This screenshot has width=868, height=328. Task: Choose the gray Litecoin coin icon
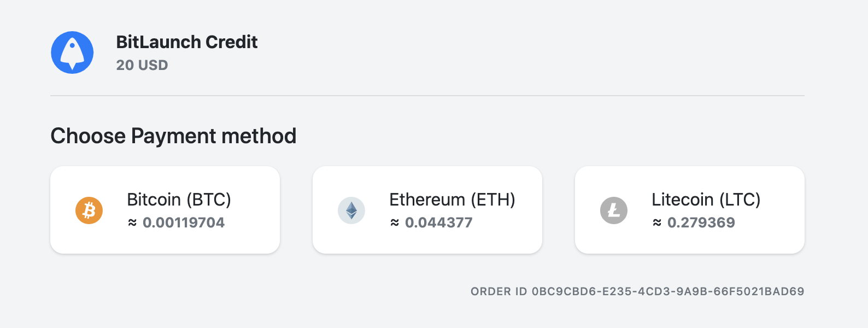614,210
